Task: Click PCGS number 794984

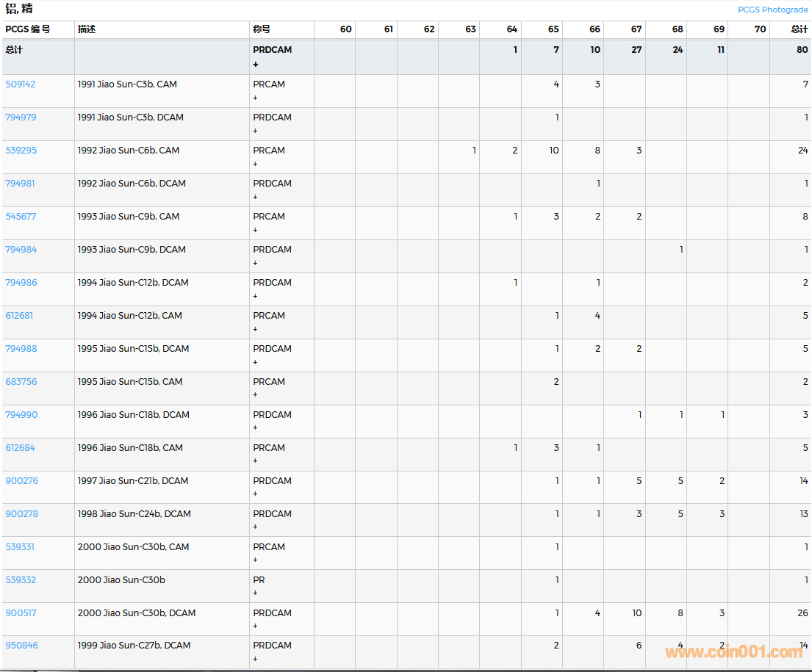Action: [x=21, y=250]
